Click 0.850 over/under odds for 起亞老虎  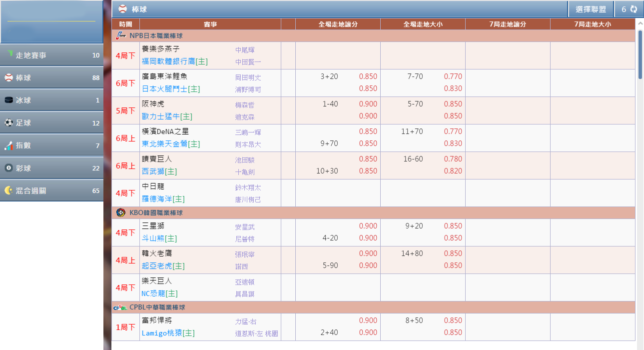tap(453, 265)
